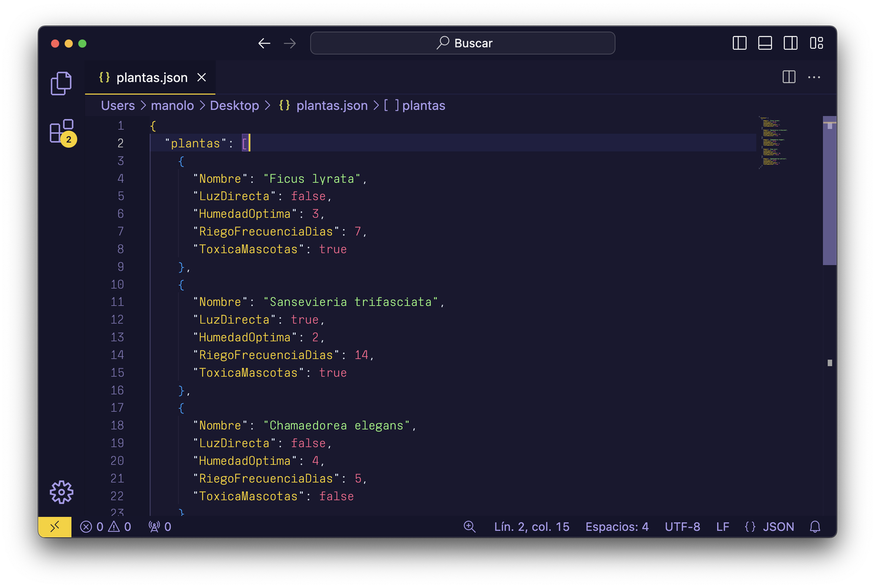875x588 pixels.
Task: Toggle the left dock panel
Action: click(739, 43)
